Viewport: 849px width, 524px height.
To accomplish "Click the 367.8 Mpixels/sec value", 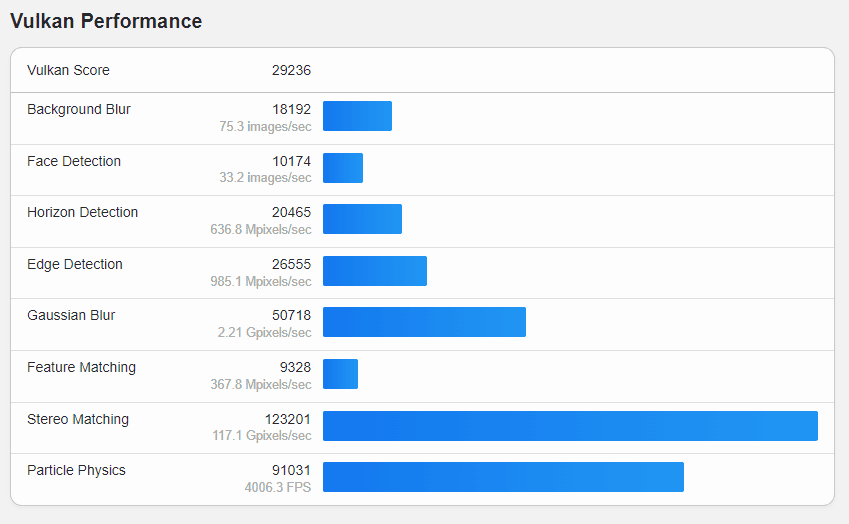I will [x=261, y=384].
